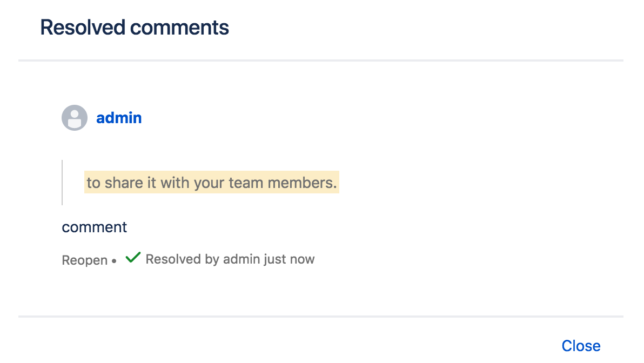Reopen the resolved comment
This screenshot has width=644, height=363.
pyautogui.click(x=85, y=260)
